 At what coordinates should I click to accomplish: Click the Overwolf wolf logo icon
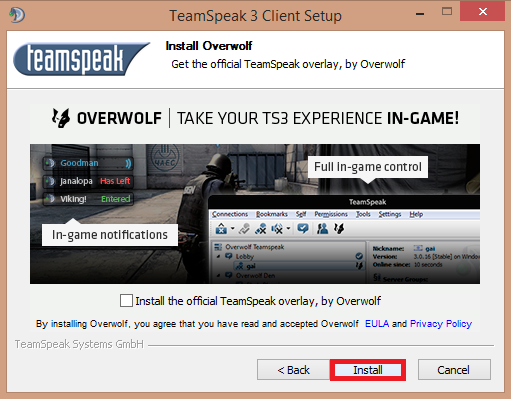61,118
